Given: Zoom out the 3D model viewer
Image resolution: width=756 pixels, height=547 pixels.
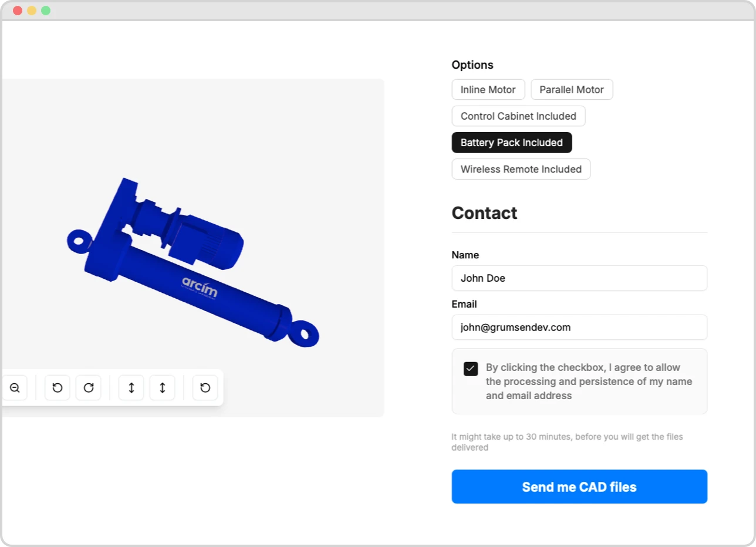Looking at the screenshot, I should tap(15, 388).
